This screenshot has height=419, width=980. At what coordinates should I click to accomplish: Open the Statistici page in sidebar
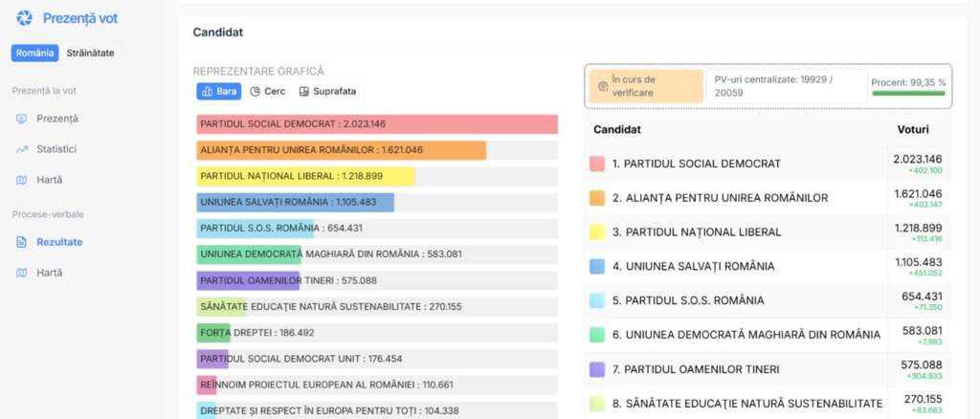pyautogui.click(x=56, y=149)
